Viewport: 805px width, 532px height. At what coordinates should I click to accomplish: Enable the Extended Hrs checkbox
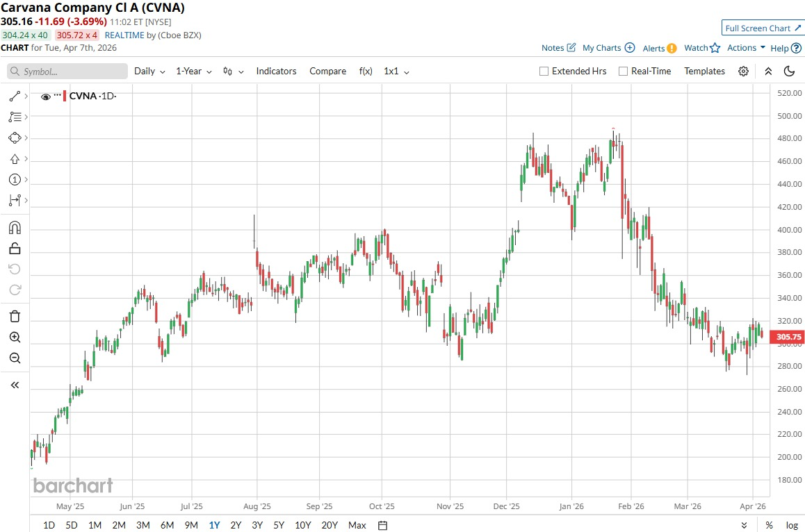click(544, 71)
